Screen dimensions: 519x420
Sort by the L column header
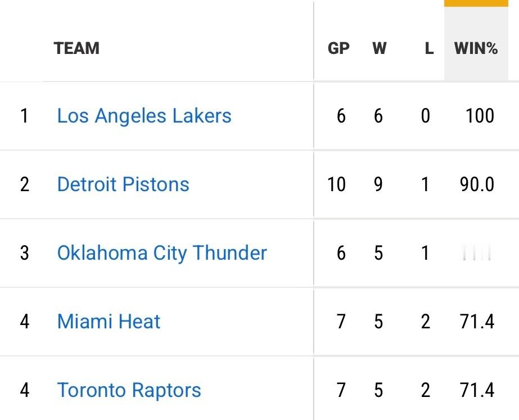tap(429, 48)
